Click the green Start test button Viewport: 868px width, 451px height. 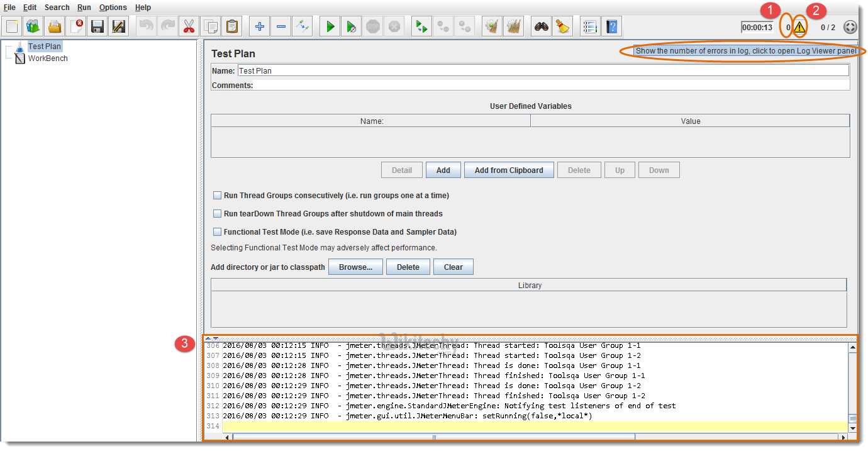point(330,26)
